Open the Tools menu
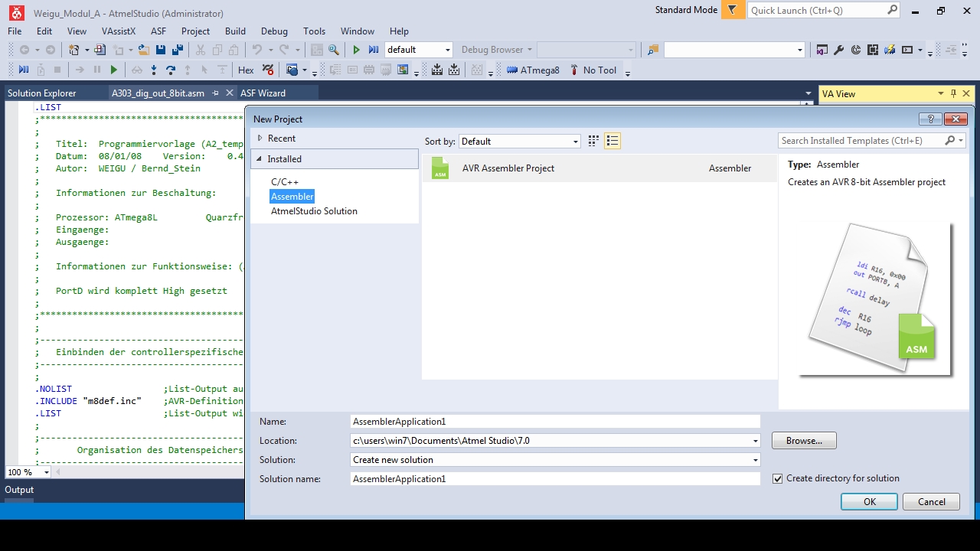This screenshot has width=980, height=551. click(314, 31)
